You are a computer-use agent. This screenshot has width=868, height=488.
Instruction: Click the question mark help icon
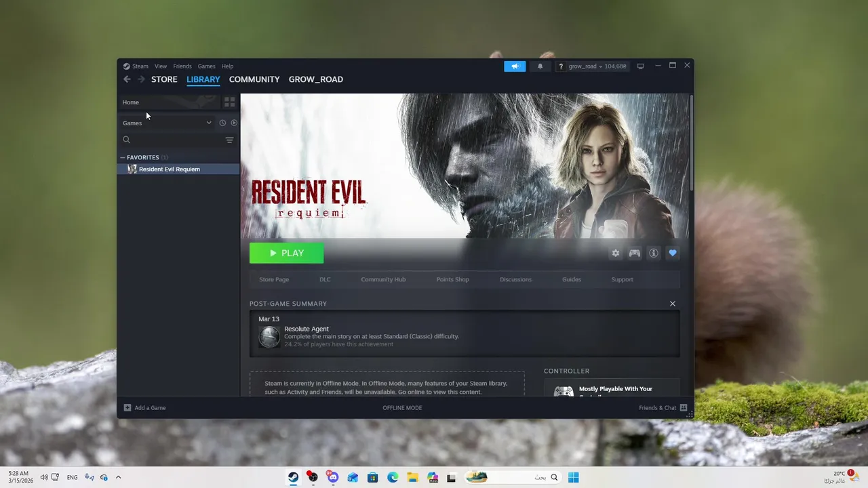pos(560,66)
